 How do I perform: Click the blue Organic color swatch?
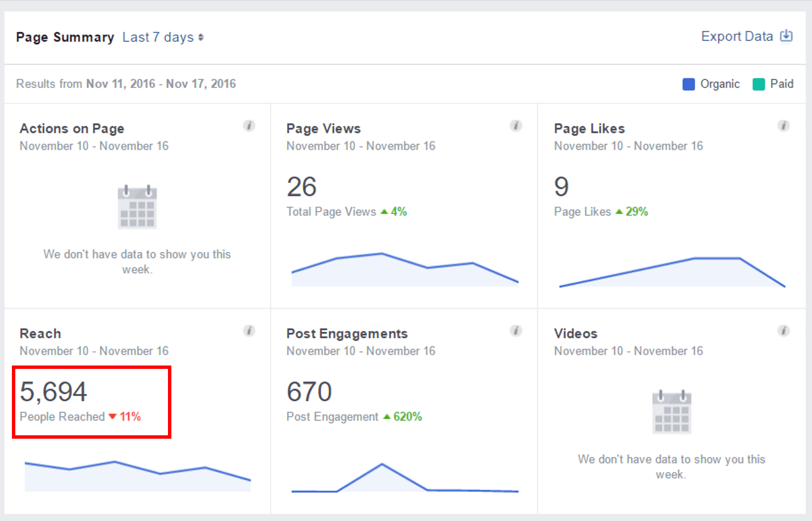click(688, 83)
